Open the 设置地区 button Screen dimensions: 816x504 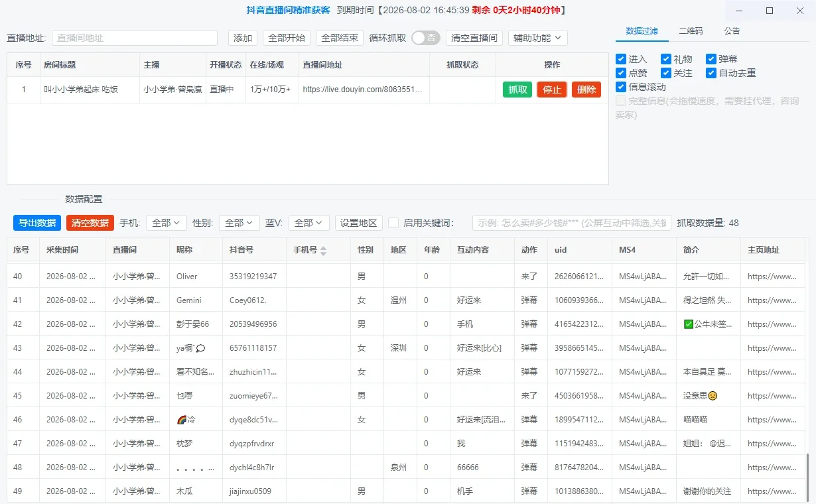point(359,223)
